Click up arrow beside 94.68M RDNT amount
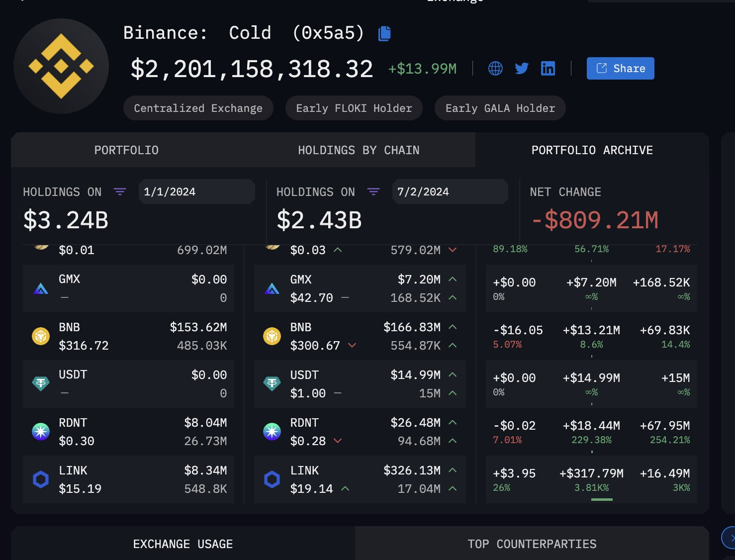735x560 pixels. (453, 441)
